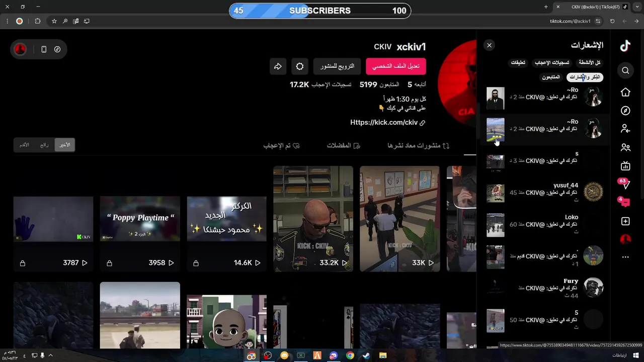The width and height of the screenshot is (644, 362).
Task: Select the 'الذكر والإشارات' notifications filter
Action: [585, 77]
